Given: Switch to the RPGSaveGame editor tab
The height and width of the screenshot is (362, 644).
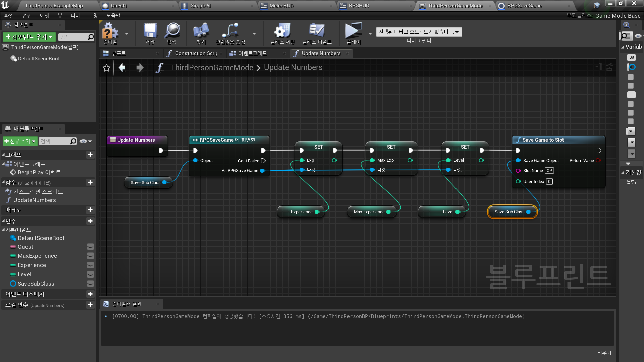Looking at the screenshot, I should (x=524, y=6).
